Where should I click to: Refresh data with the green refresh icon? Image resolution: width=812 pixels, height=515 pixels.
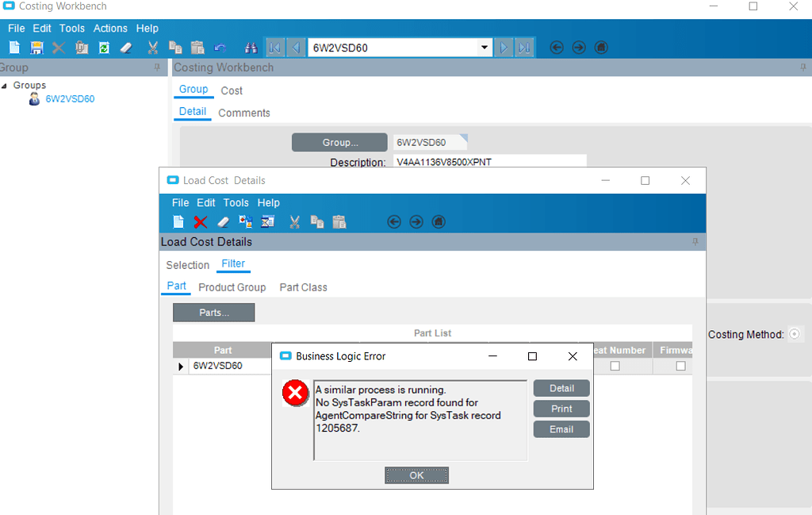pyautogui.click(x=104, y=47)
